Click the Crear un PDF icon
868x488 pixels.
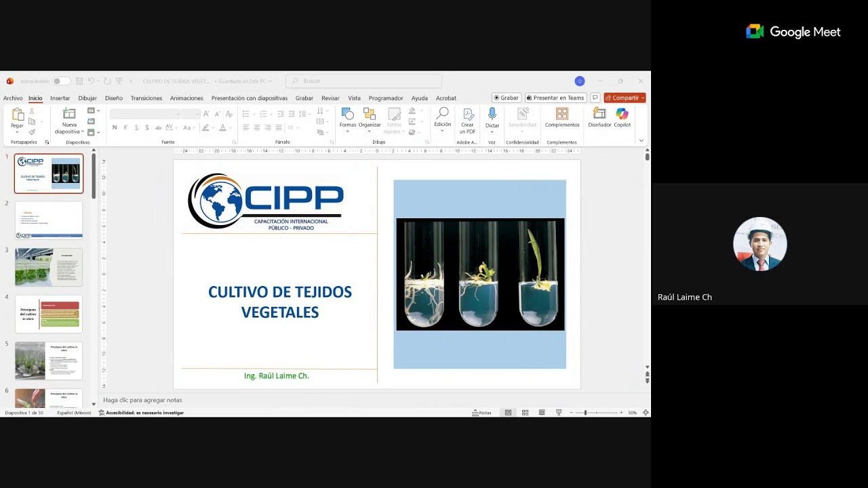click(468, 114)
